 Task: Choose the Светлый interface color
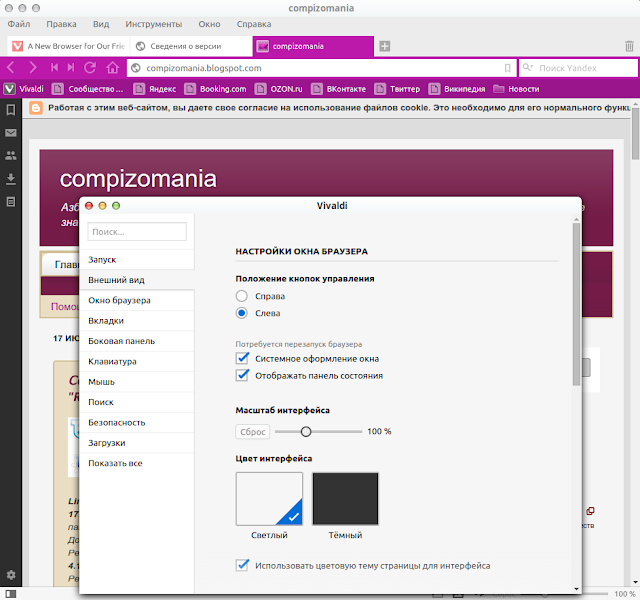pos(269,499)
